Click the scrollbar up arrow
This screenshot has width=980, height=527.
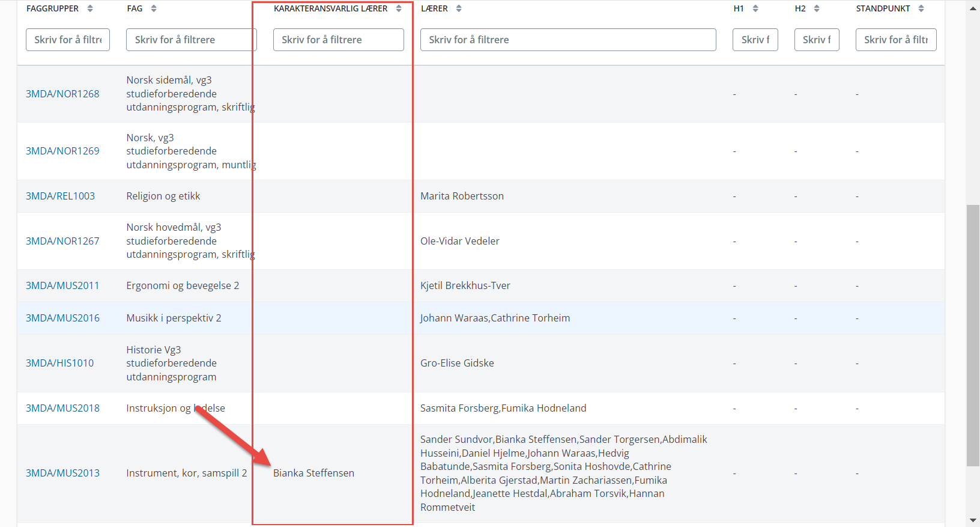coord(973,8)
